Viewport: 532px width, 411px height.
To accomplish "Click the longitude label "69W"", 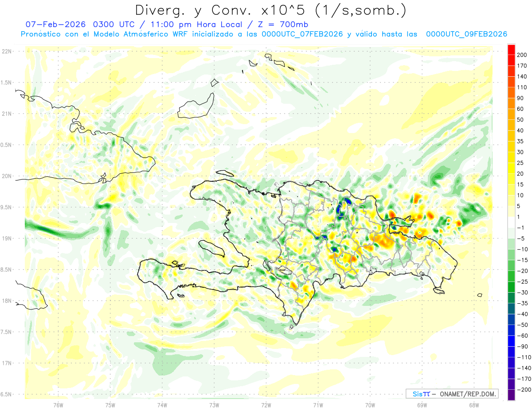I will point(422,405).
